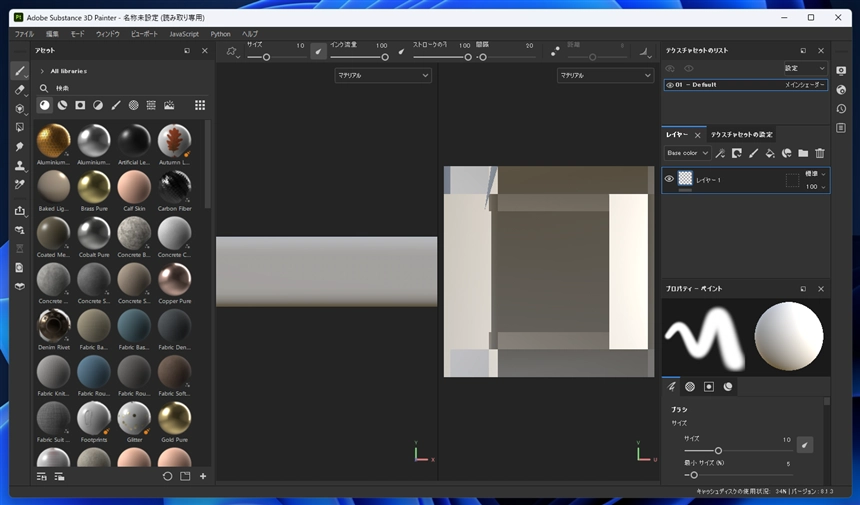The image size is (860, 505).
Task: Adjust the 最小サイズ slider
Action: (x=738, y=475)
